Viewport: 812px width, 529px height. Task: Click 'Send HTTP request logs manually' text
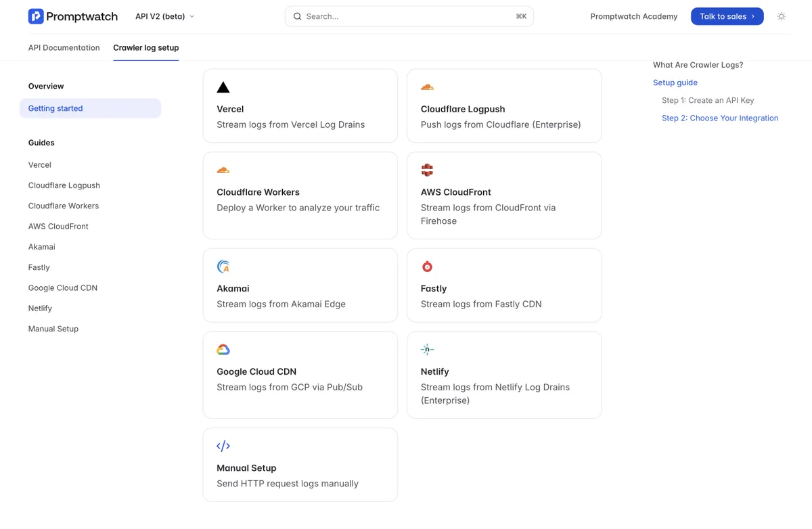point(288,484)
